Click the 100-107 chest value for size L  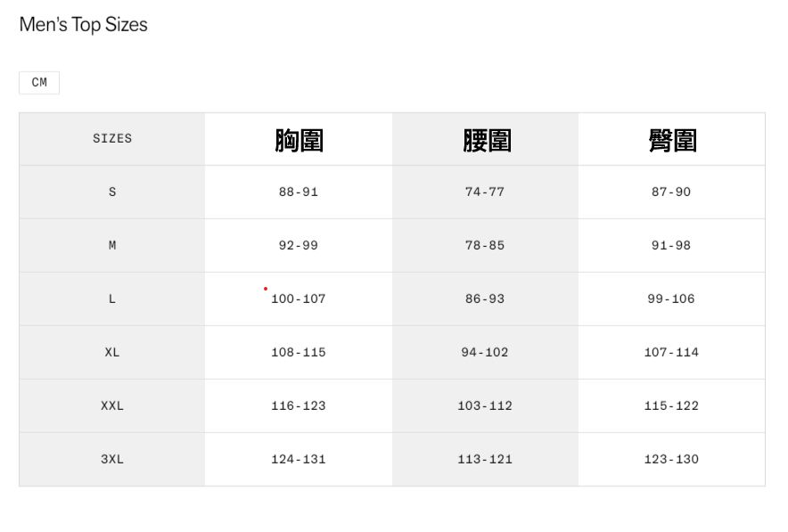299,299
